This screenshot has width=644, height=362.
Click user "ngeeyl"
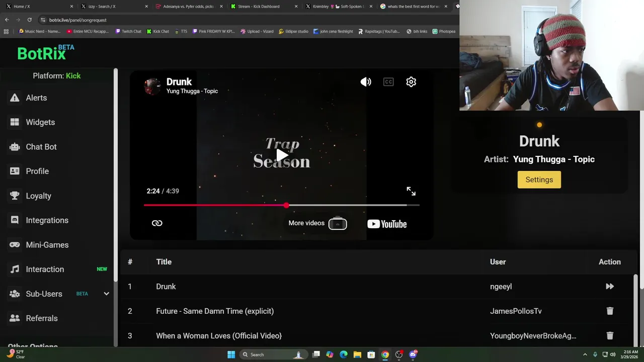[501, 287]
